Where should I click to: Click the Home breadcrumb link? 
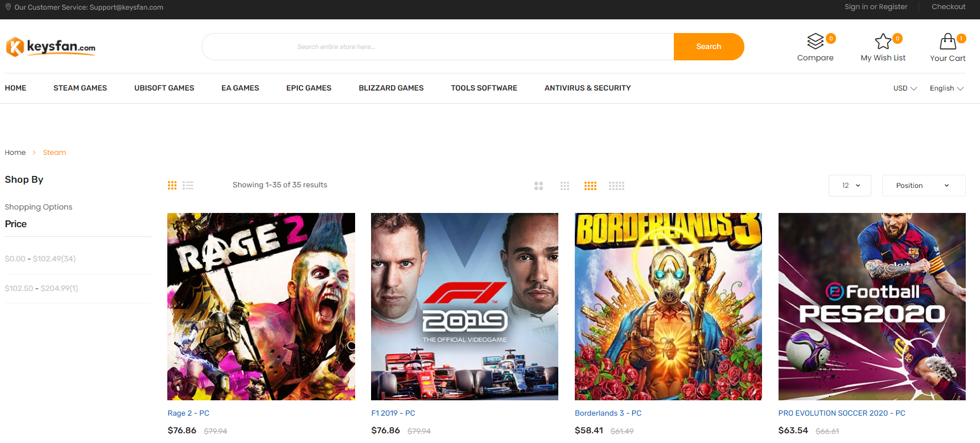pyautogui.click(x=15, y=153)
